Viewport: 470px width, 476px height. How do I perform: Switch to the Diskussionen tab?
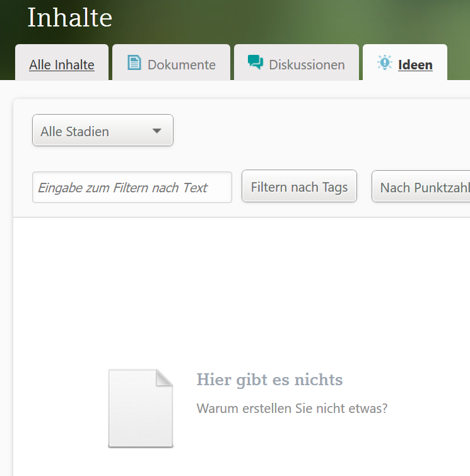click(x=297, y=62)
